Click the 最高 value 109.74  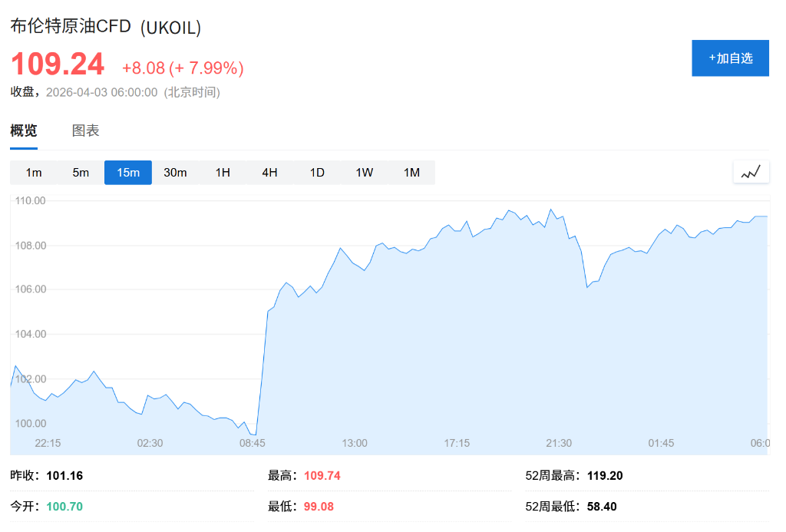tap(322, 475)
